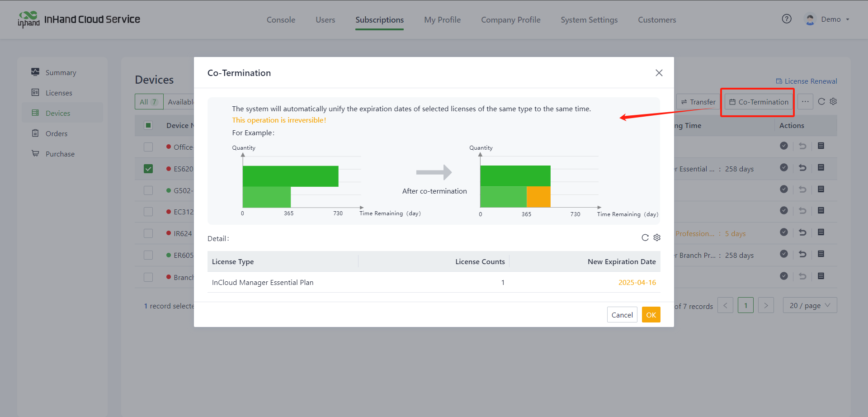Open Licenses in the sidebar
The width and height of the screenshot is (868, 417).
59,93
